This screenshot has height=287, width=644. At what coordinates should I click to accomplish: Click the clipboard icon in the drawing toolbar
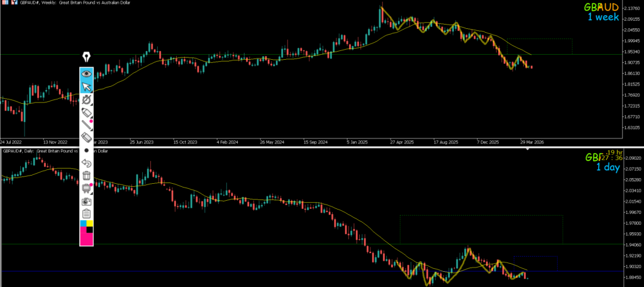86,214
